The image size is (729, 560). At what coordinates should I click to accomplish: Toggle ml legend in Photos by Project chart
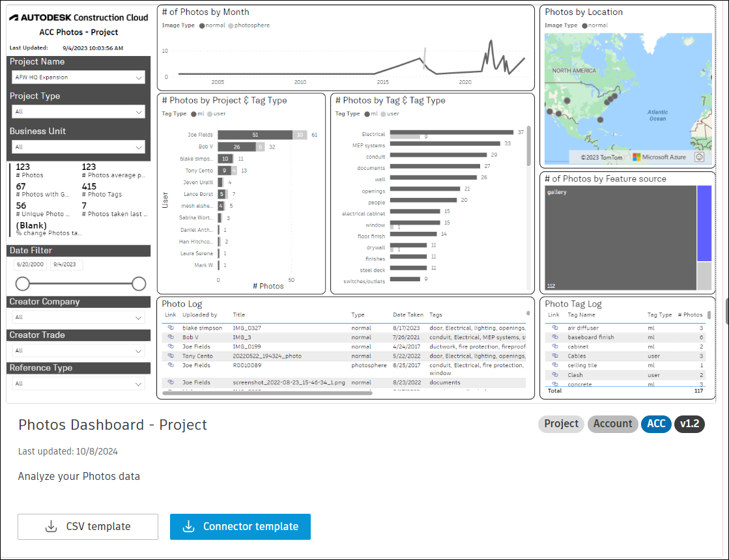(x=197, y=114)
